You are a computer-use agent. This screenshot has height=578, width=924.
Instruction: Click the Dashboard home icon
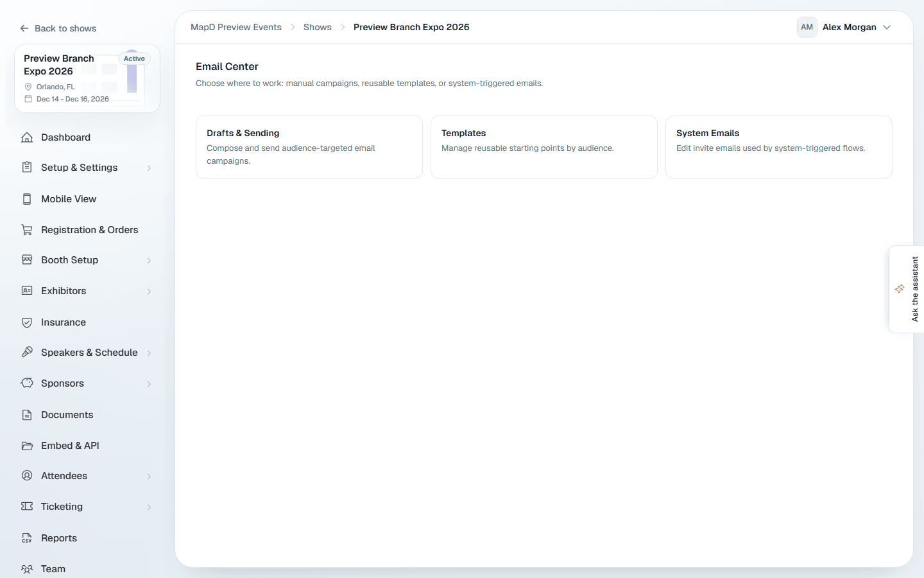(27, 137)
